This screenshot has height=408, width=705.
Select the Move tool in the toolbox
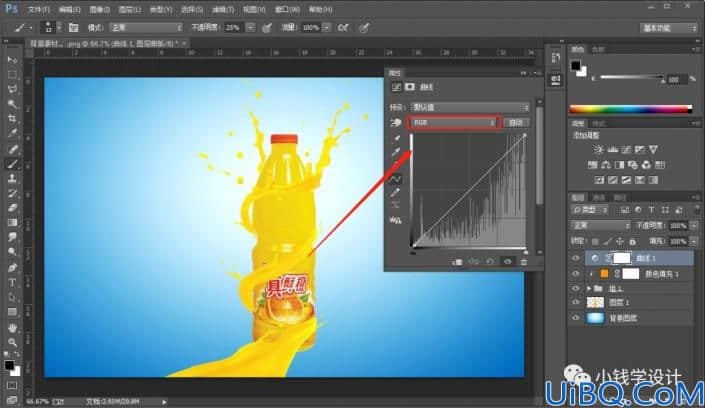(x=12, y=60)
